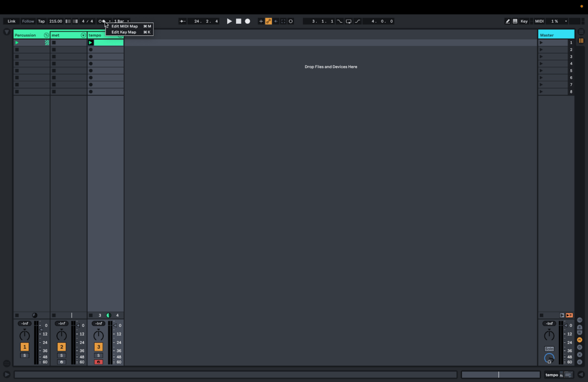Select Edit MIDI Map in the menu
This screenshot has width=588, height=382.
[x=124, y=26]
